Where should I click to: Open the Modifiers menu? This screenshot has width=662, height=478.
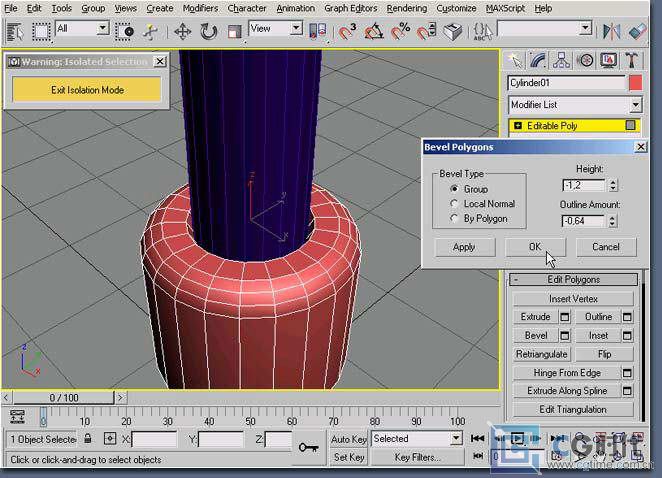pos(200,8)
